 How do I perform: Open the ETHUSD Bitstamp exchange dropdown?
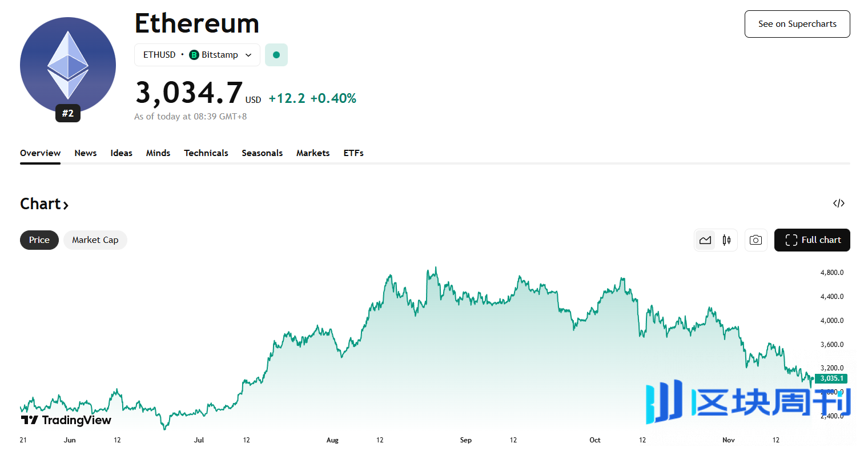(197, 55)
